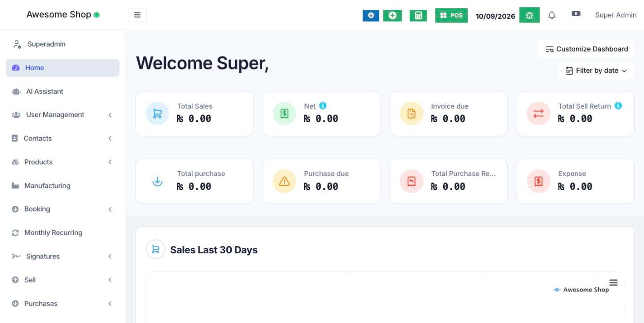The image size is (644, 323).
Task: Click the Purchase due warning icon
Action: (284, 181)
